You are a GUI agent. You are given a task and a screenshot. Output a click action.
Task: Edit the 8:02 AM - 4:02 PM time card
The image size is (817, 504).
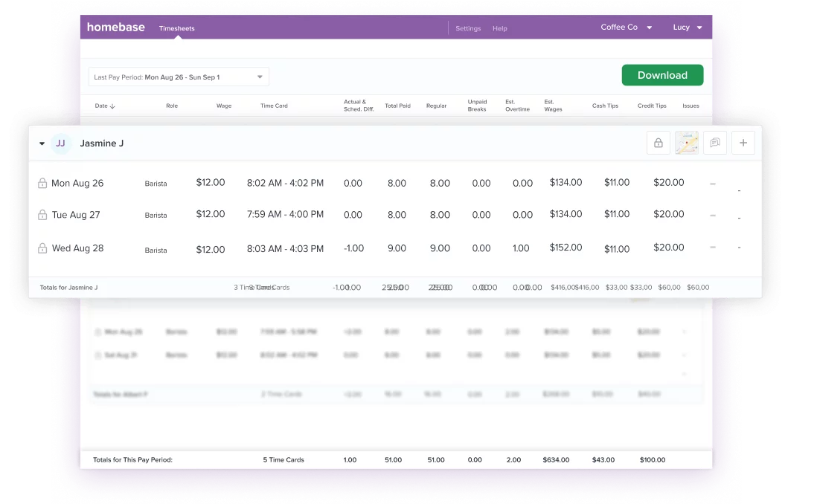pyautogui.click(x=285, y=183)
